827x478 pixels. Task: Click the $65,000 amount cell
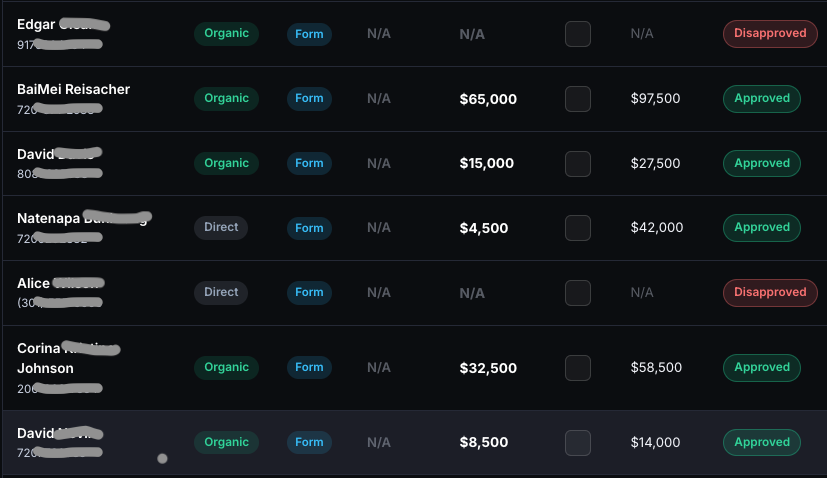coord(488,99)
